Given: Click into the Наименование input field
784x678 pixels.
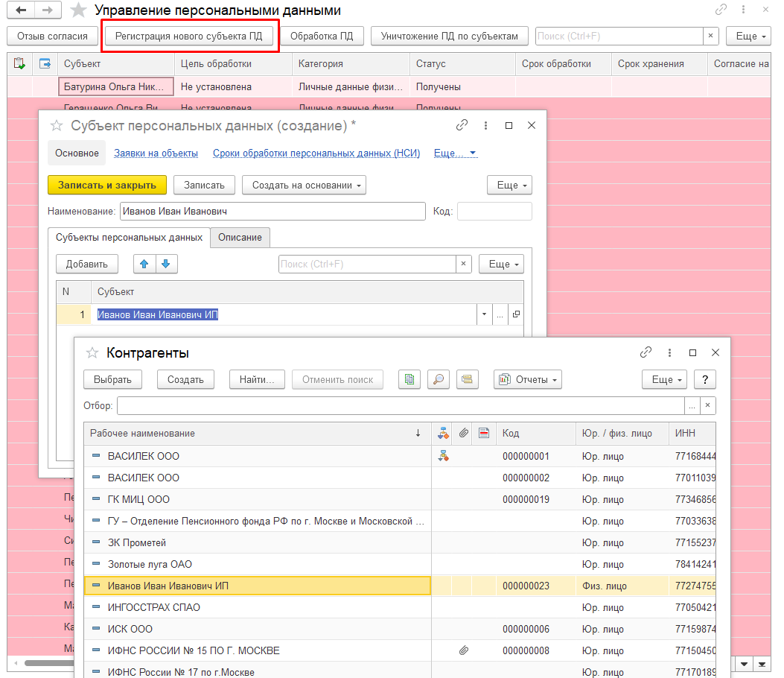Looking at the screenshot, I should tap(272, 212).
